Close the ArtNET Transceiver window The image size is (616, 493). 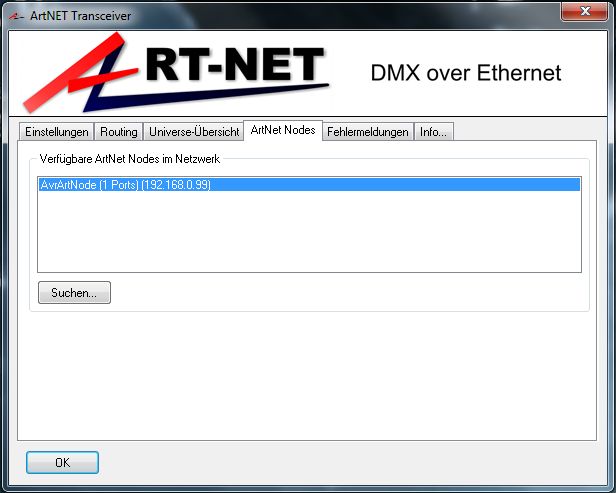[584, 11]
